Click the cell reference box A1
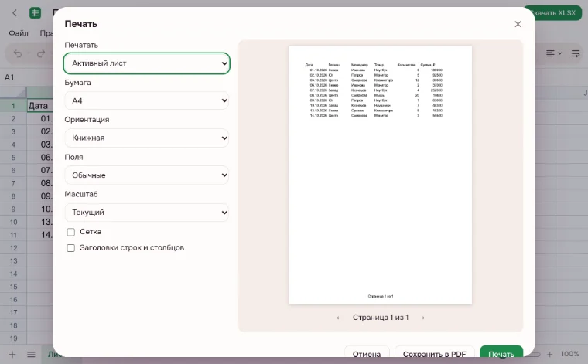This screenshot has height=364, width=588. [10, 77]
